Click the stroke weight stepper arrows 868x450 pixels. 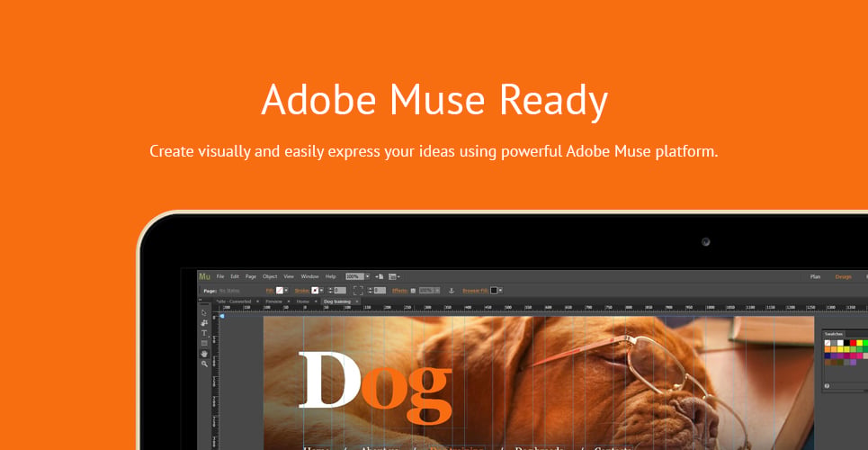click(330, 291)
